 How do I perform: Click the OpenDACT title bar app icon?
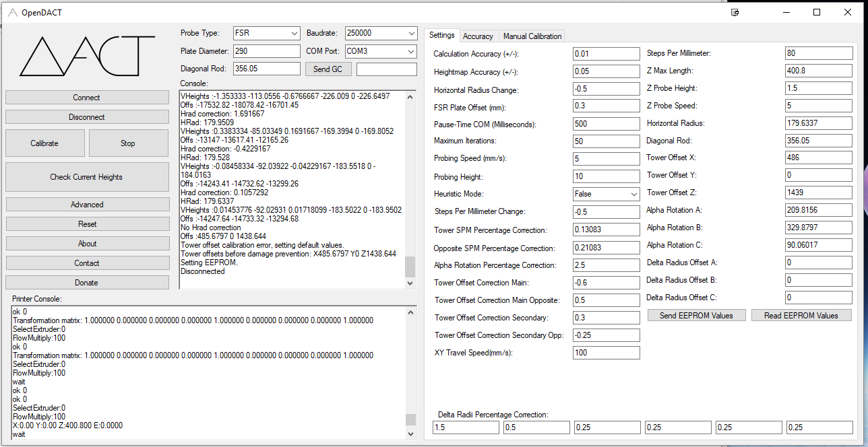12,12
